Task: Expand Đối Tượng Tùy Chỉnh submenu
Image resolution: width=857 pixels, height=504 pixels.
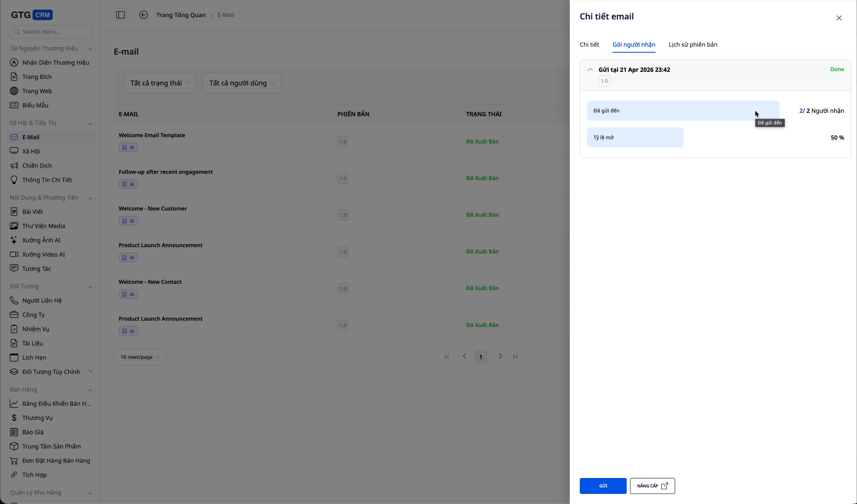Action: point(91,371)
